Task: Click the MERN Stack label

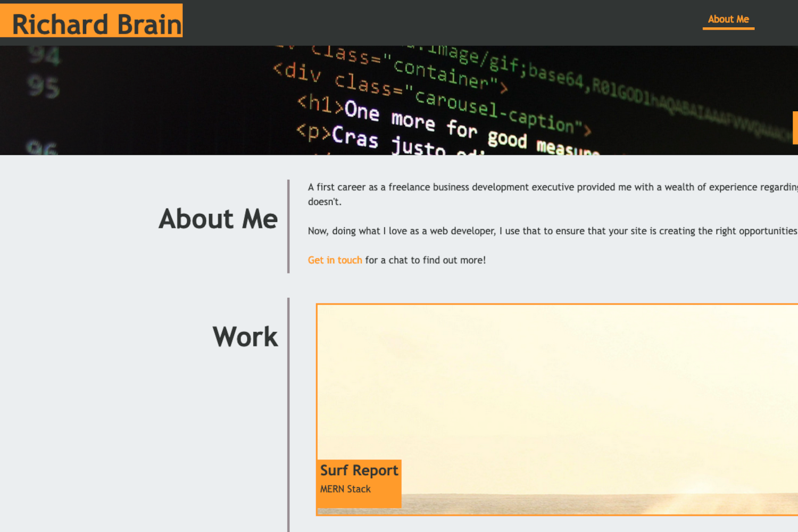Action: [345, 489]
